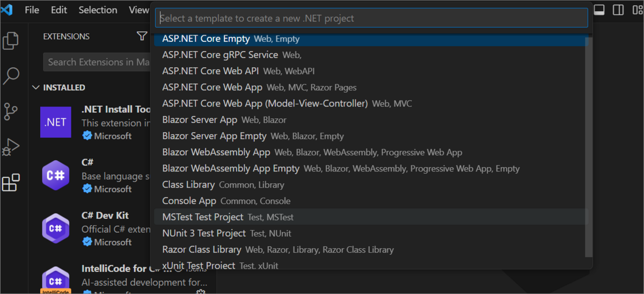
Task: Toggle the bottom panel layout button
Action: [x=600, y=10]
